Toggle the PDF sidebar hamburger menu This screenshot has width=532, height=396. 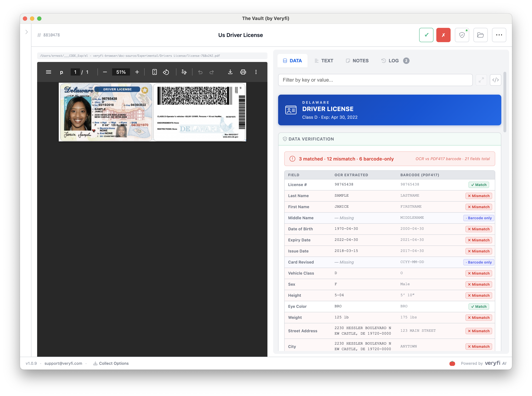pyautogui.click(x=48, y=72)
